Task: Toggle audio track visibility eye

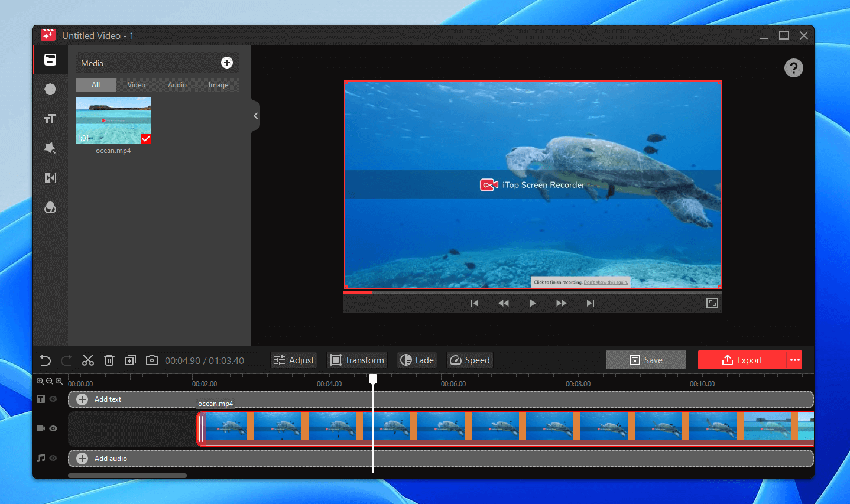Action: pyautogui.click(x=53, y=458)
